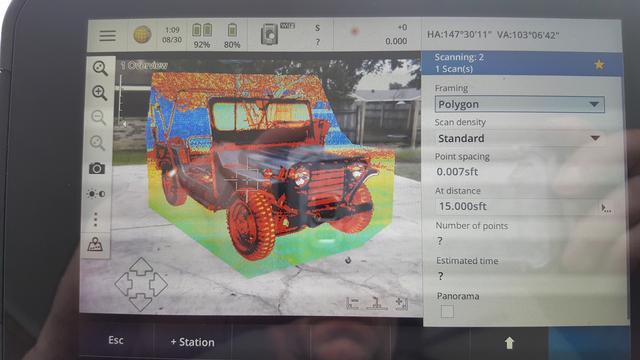Image resolution: width=640 pixels, height=360 pixels.
Task: Tap the + Station softkey
Action: (x=193, y=342)
